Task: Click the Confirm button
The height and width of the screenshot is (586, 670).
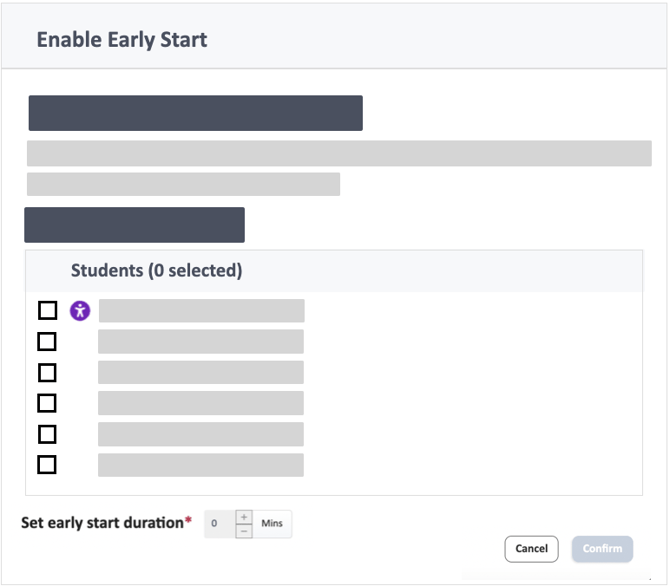Action: click(602, 548)
